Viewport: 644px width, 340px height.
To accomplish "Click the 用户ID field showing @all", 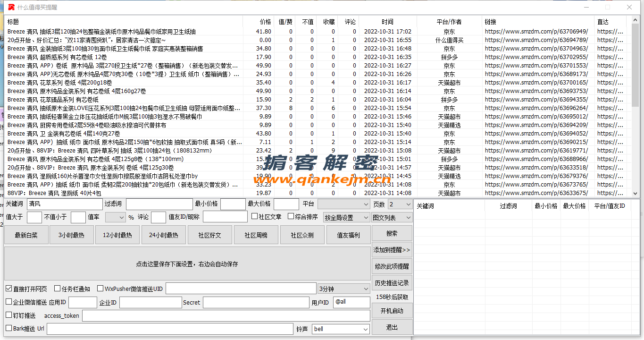I will (x=351, y=302).
